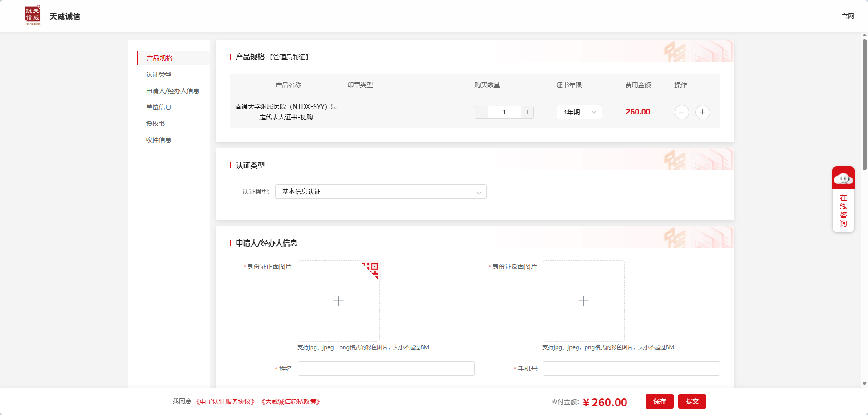Upload ID card front image
868x415 pixels.
coord(338,301)
